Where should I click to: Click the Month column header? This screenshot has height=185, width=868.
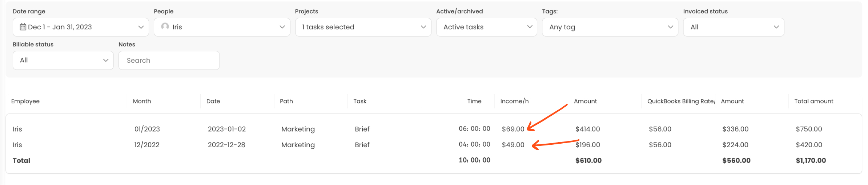pyautogui.click(x=142, y=101)
